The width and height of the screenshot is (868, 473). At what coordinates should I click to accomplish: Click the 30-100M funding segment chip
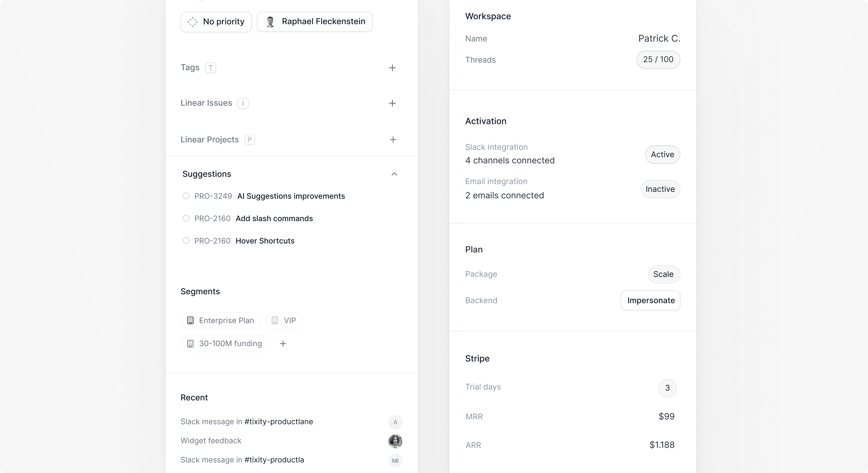pyautogui.click(x=224, y=343)
